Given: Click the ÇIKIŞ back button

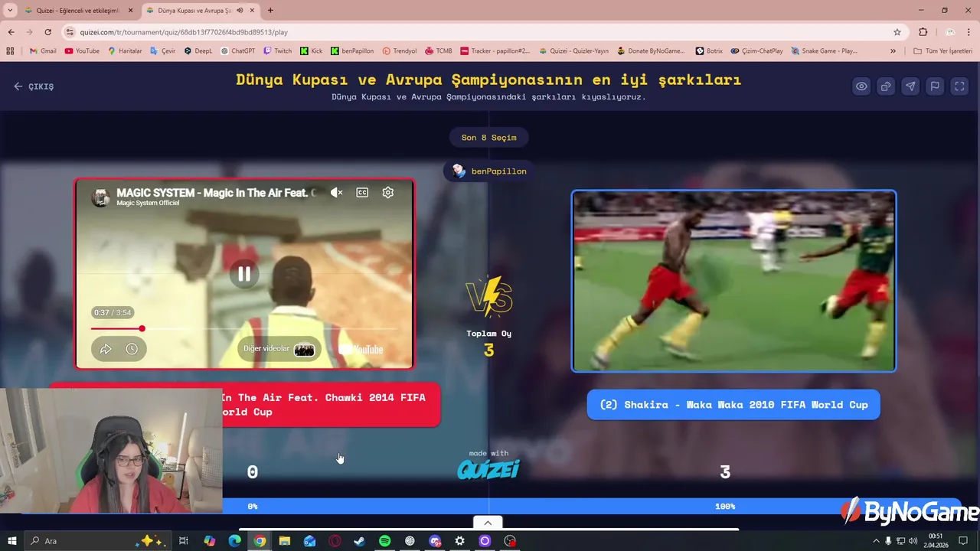Looking at the screenshot, I should pyautogui.click(x=34, y=86).
